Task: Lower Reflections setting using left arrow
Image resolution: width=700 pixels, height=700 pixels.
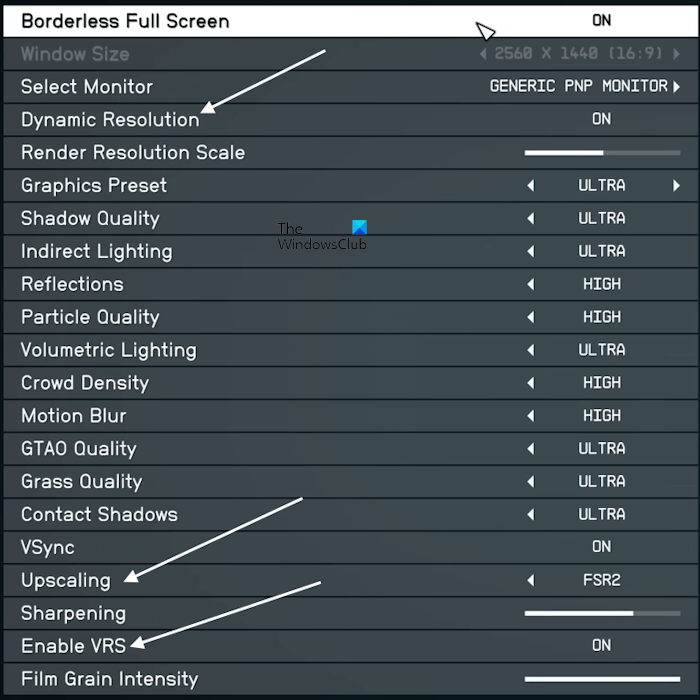Action: (x=531, y=285)
